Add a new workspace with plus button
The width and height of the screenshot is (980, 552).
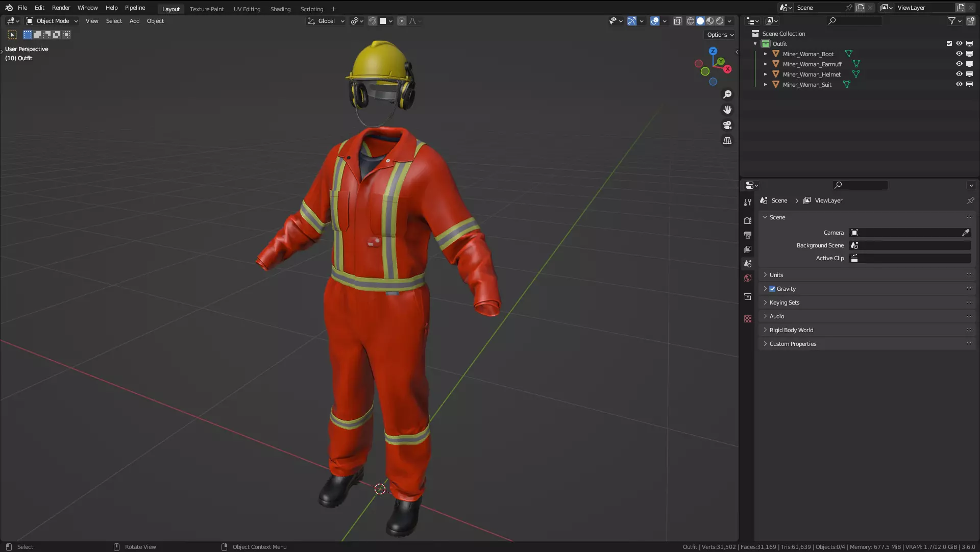tap(333, 9)
